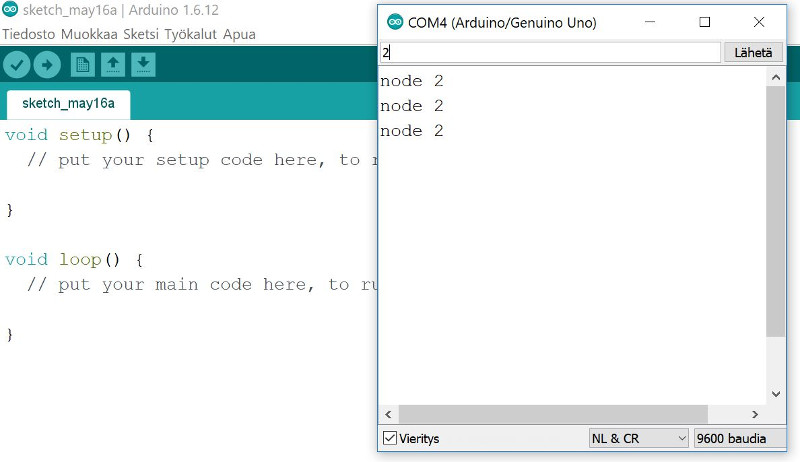Image resolution: width=800 pixels, height=462 pixels.
Task: Click the vertical scrollbar thumb in serial monitor
Action: pyautogui.click(x=776, y=211)
